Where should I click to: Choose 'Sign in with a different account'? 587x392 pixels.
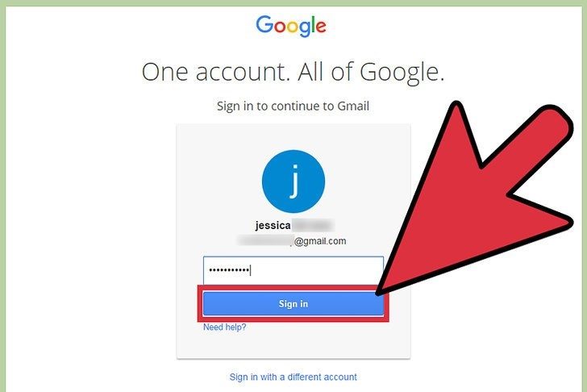(293, 377)
